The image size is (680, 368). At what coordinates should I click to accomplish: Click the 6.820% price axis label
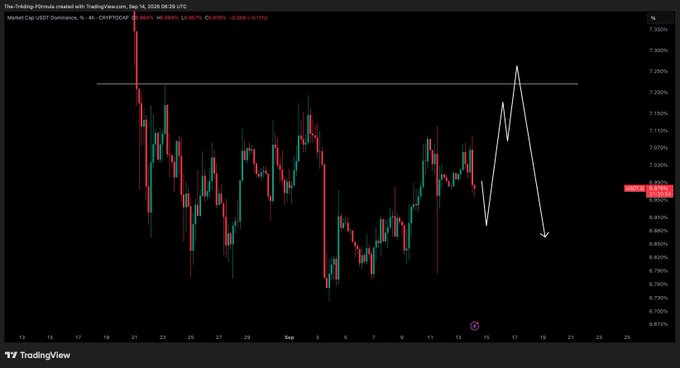pos(658,257)
